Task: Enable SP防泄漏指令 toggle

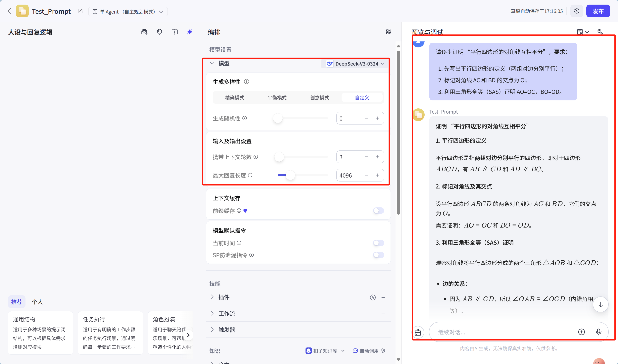Action: (x=378, y=255)
